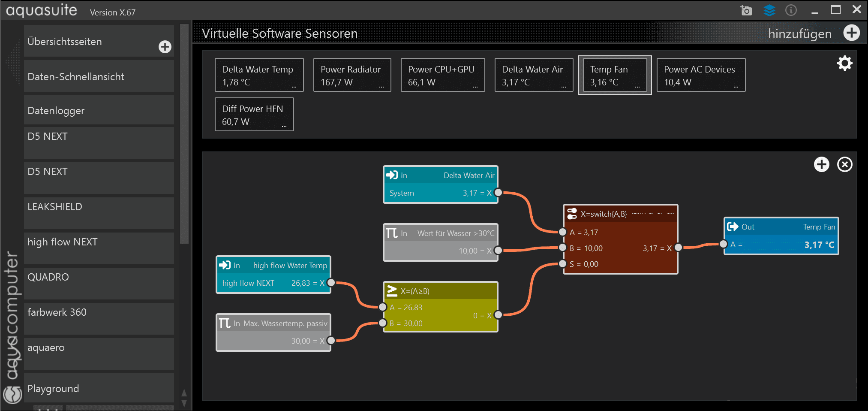Open the ellipsis menu on Power Radiator tile
This screenshot has width=868, height=411.
(381, 87)
